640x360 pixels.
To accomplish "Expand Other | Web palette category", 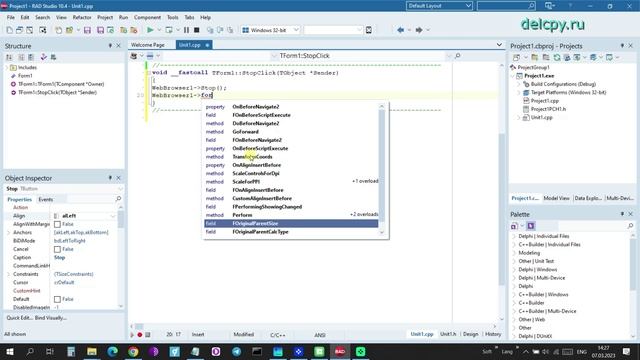I will tap(513, 319).
